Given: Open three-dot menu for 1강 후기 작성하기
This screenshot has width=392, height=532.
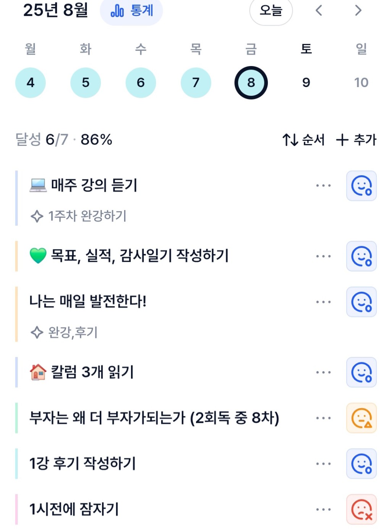Looking at the screenshot, I should pos(323,464).
